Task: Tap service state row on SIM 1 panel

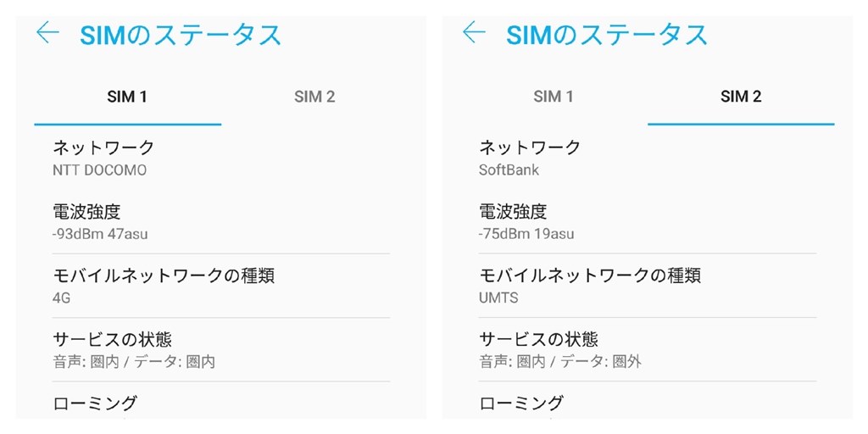Action: pos(134,350)
